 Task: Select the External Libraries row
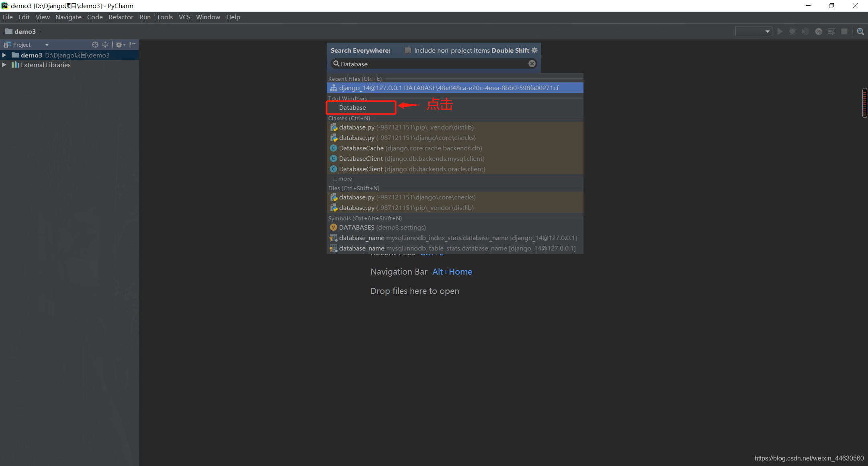point(69,65)
